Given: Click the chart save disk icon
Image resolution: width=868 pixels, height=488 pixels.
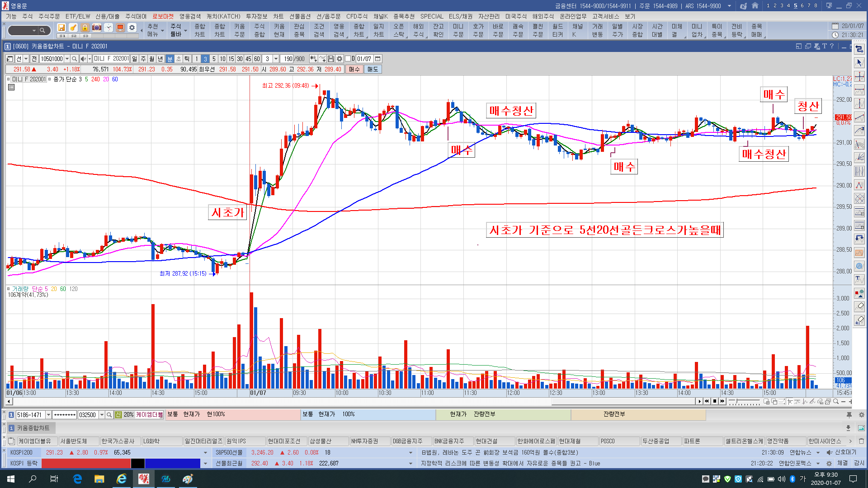Looking at the screenshot, I should [x=331, y=59].
